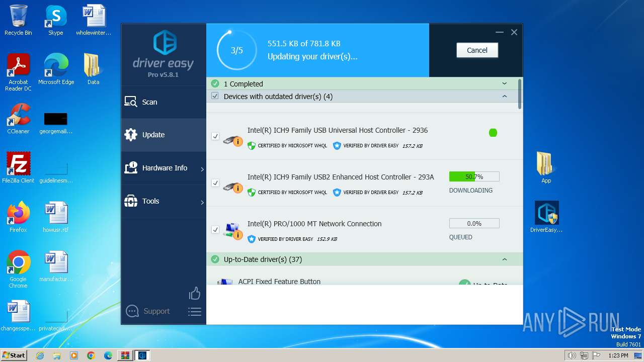
Task: Open the howusr.rtf document
Action: [56, 217]
